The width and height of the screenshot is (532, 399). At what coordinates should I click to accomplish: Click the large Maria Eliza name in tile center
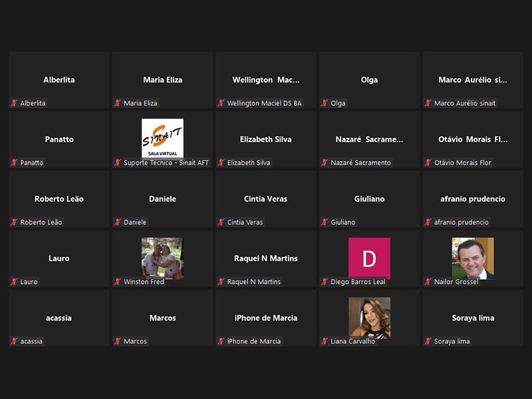162,80
